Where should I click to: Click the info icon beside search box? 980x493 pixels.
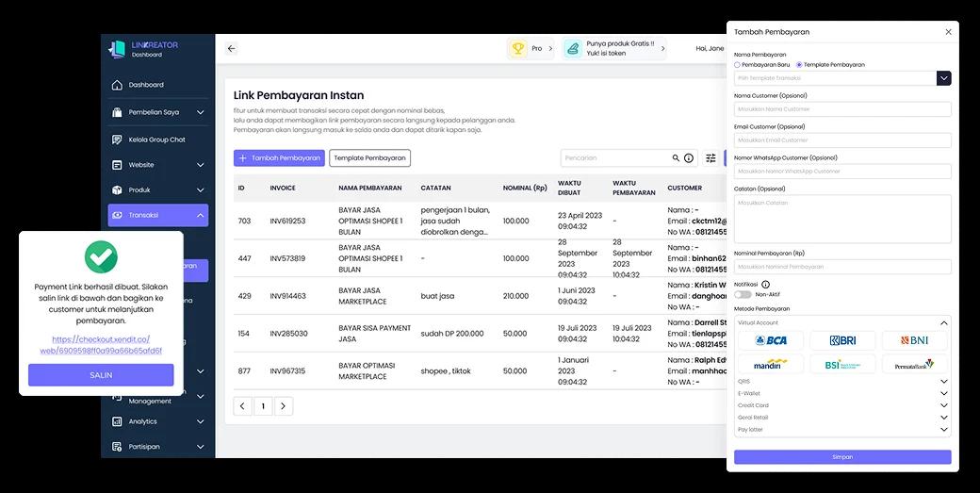click(689, 158)
